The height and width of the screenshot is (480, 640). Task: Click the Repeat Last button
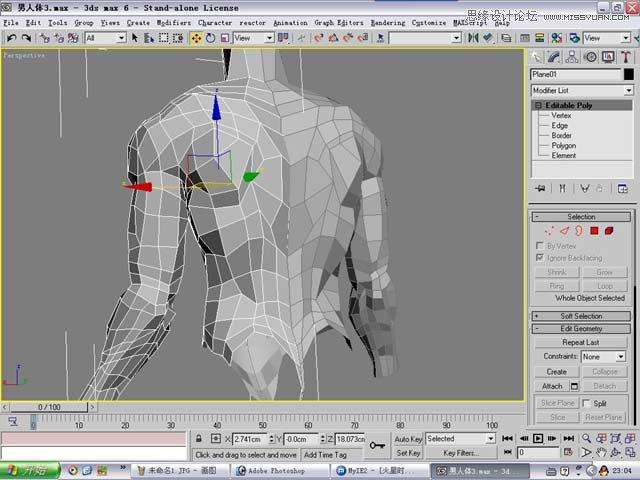[580, 342]
